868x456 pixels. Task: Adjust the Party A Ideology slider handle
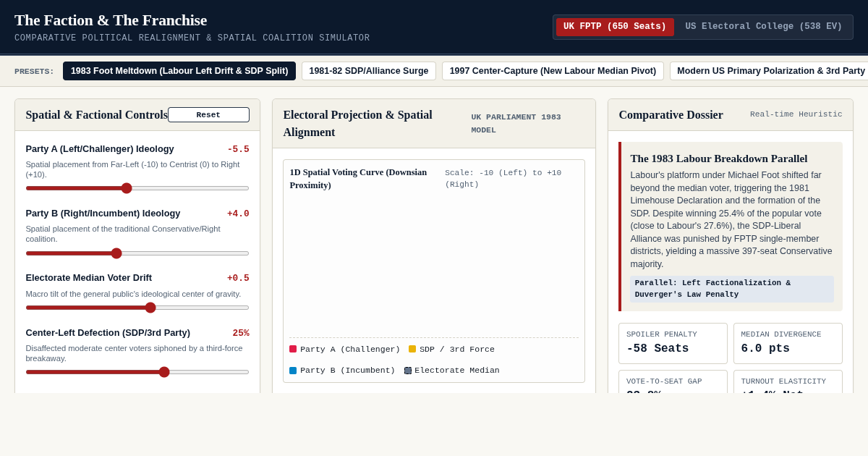[127, 188]
